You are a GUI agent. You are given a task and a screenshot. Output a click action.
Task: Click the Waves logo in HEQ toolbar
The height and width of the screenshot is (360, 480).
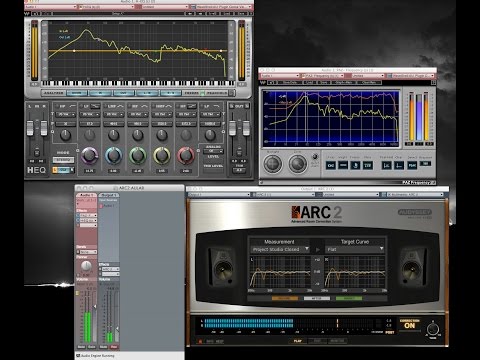coord(27,14)
